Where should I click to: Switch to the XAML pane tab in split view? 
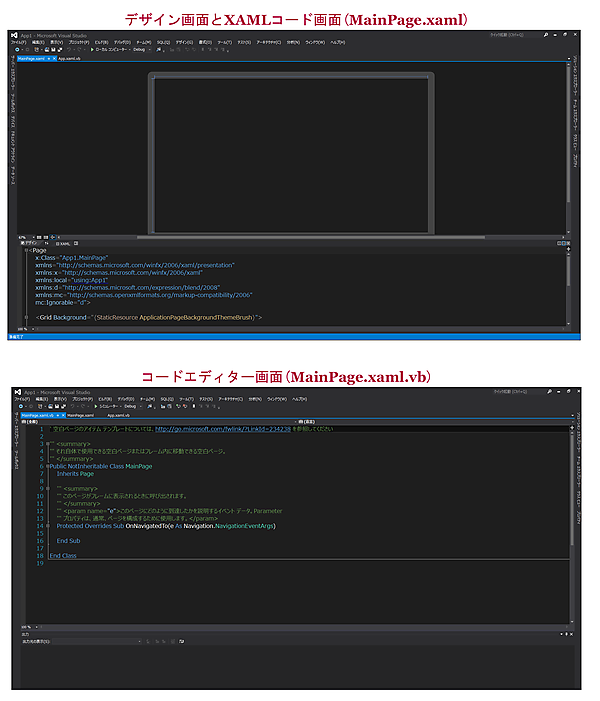tap(63, 243)
